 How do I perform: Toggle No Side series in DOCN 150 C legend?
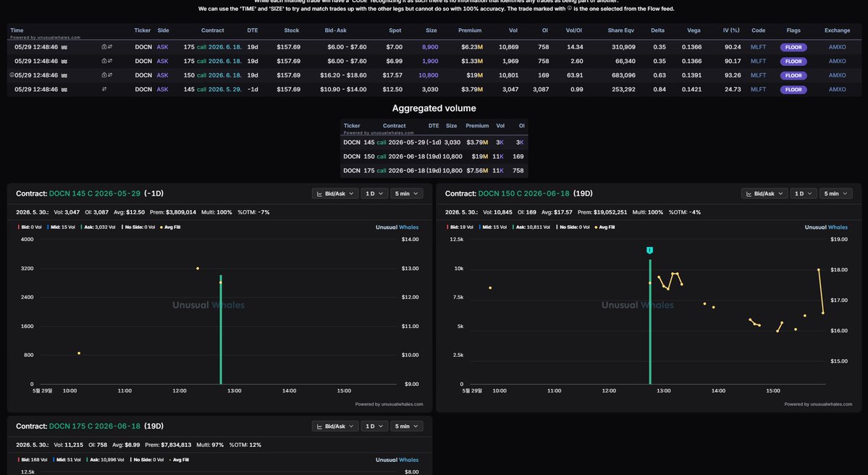[x=573, y=227]
